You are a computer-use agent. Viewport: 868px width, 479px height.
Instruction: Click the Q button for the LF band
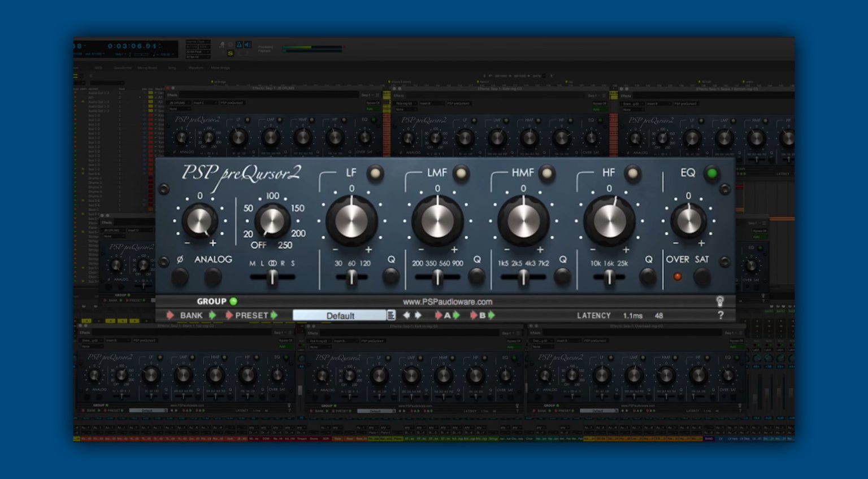[x=390, y=276]
